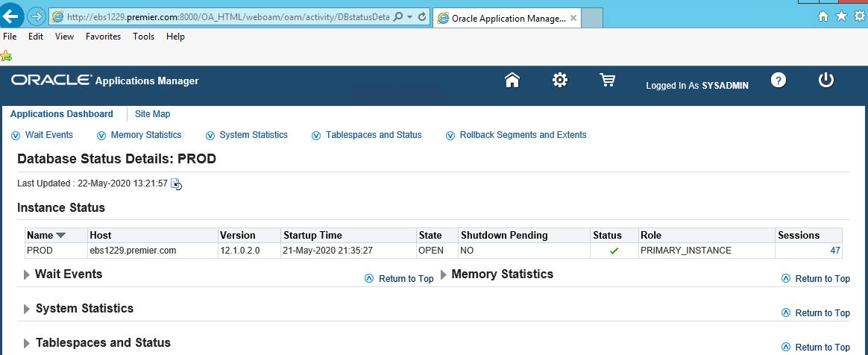The image size is (868, 355).
Task: Jump to Rollback Segments and Extents link
Action: (523, 135)
